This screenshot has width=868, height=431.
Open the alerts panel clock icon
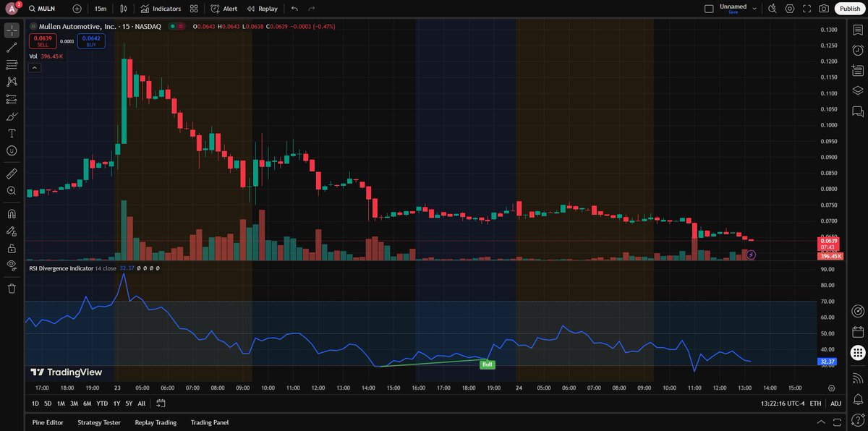858,51
